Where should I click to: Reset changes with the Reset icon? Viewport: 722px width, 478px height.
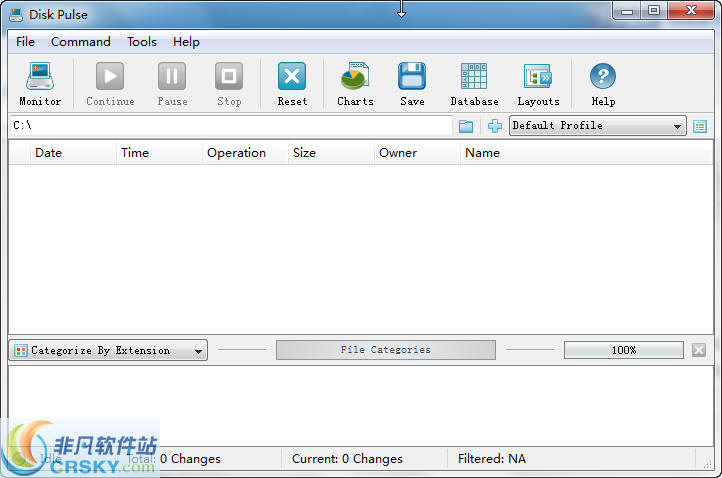click(292, 76)
